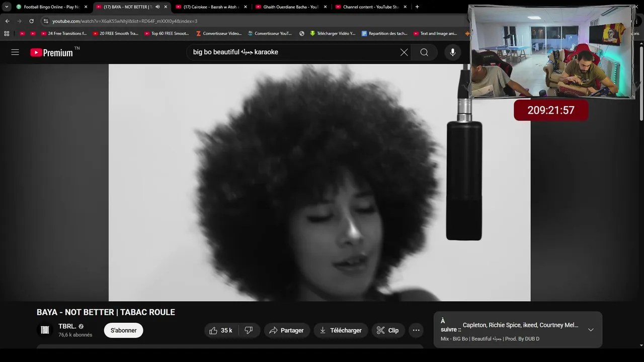Click the page vertical scrollbar
Screen dimensions: 644x362
pyautogui.click(x=641, y=83)
